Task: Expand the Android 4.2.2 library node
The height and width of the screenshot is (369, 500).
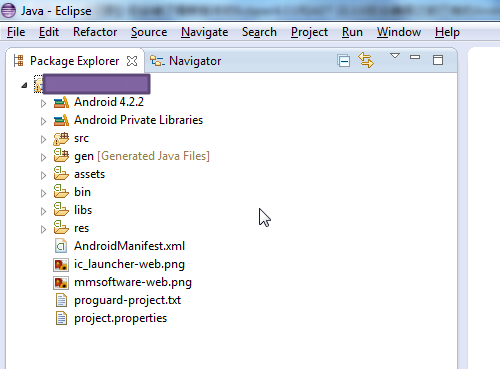Action: [x=43, y=103]
